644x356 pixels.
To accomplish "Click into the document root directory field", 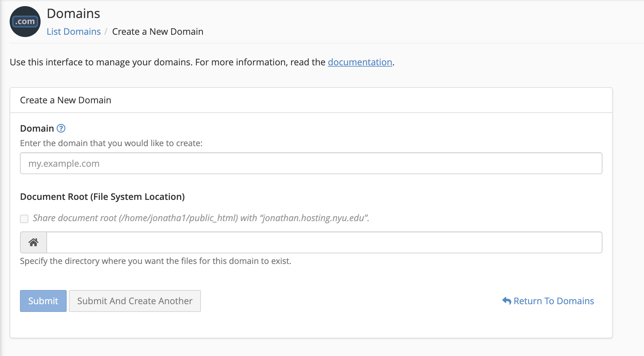I will 324,242.
